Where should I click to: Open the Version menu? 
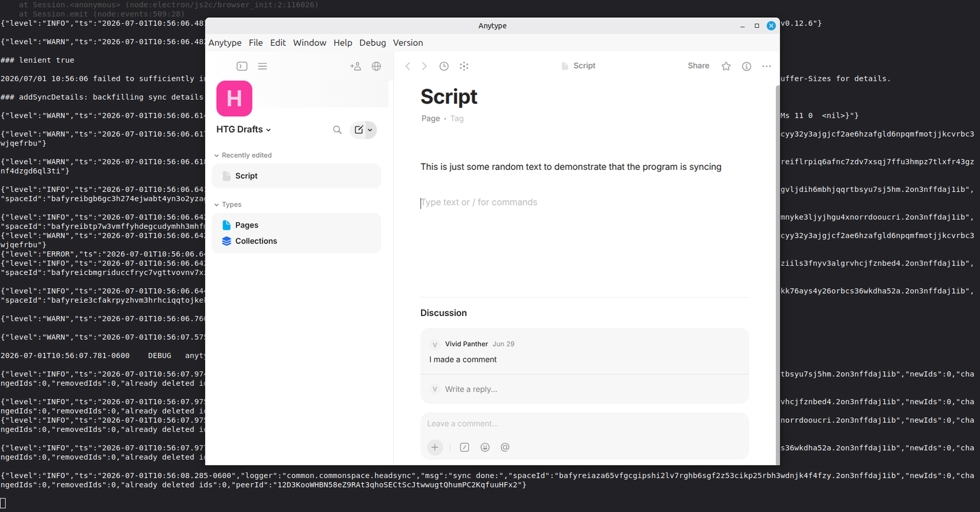(408, 43)
